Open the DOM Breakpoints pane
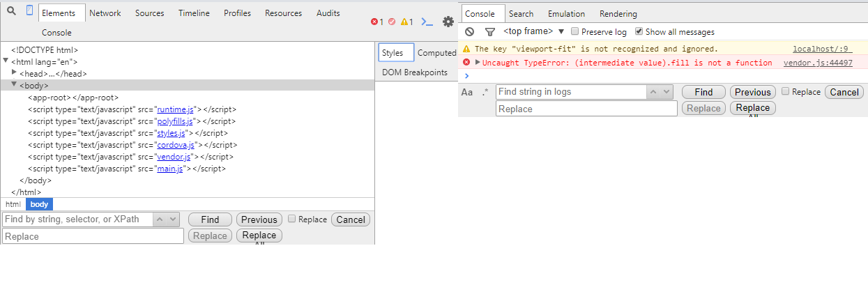 (415, 72)
